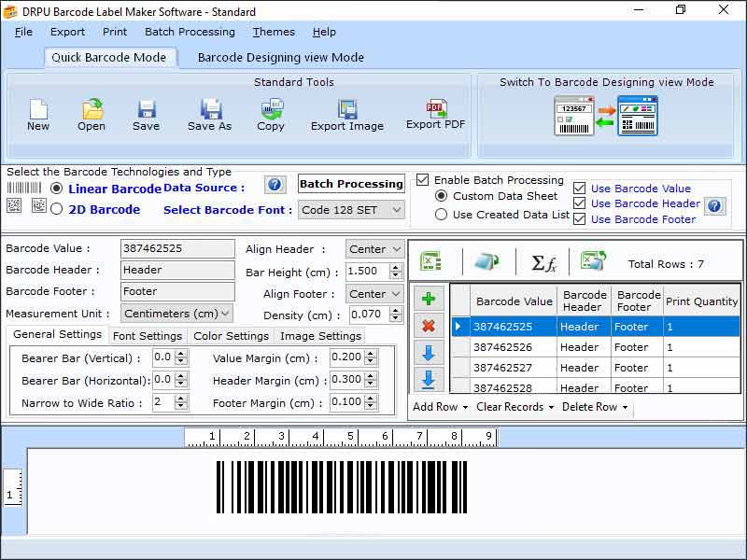Create a new barcode with the New icon
Screen dimensions: 747x560
point(37,112)
